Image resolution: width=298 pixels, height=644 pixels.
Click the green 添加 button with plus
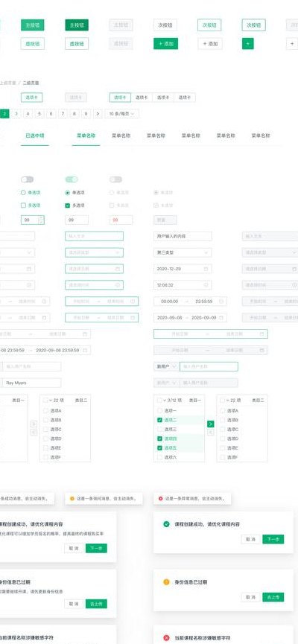(165, 43)
